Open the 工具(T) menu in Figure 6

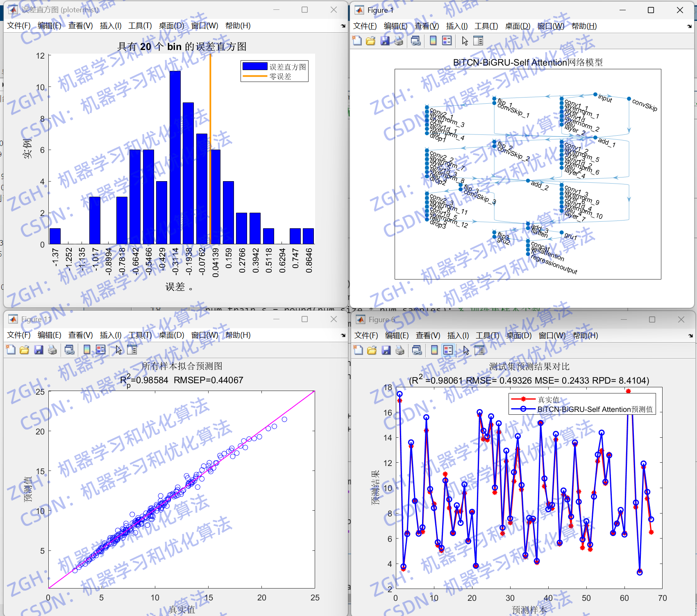(487, 335)
